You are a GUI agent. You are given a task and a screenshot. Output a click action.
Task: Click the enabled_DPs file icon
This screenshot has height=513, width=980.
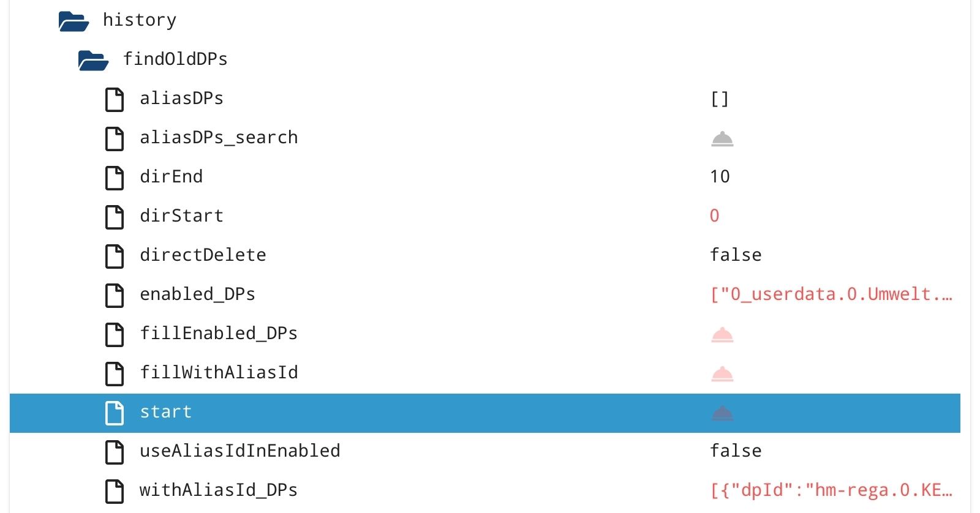pos(115,295)
